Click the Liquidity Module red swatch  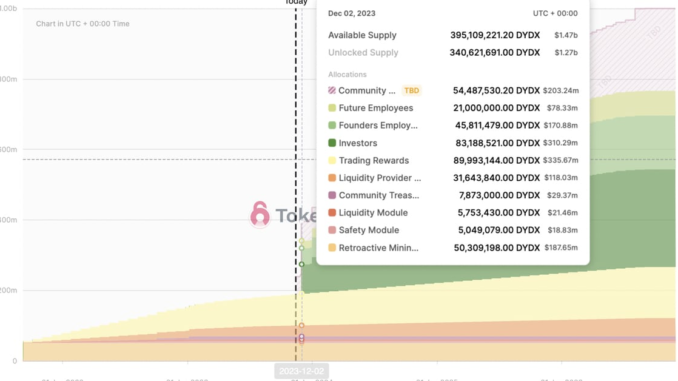pos(332,213)
